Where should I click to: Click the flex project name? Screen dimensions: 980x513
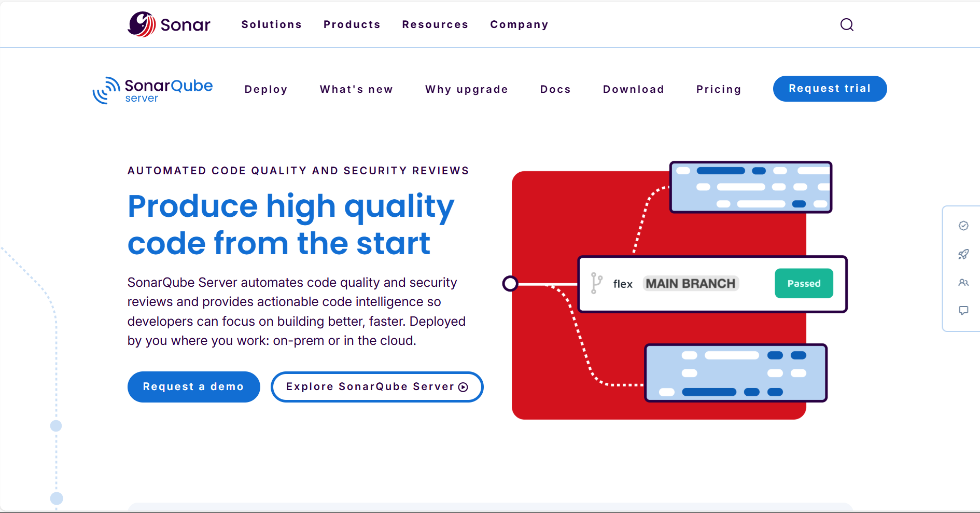pos(623,284)
